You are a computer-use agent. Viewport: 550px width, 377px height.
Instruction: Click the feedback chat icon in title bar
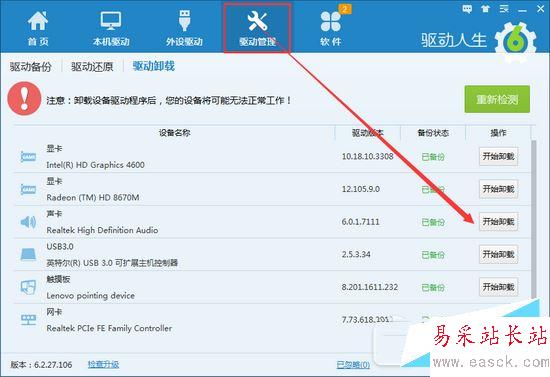point(467,9)
